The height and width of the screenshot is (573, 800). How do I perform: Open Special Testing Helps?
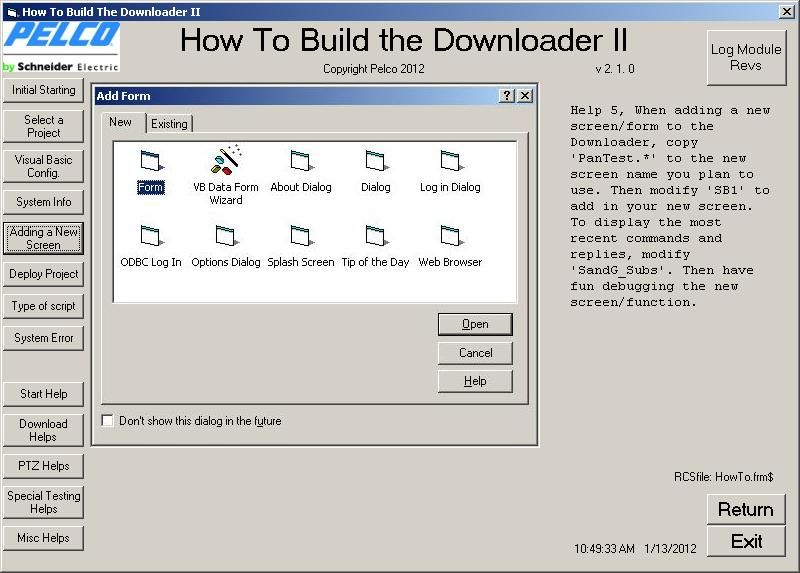coord(43,502)
